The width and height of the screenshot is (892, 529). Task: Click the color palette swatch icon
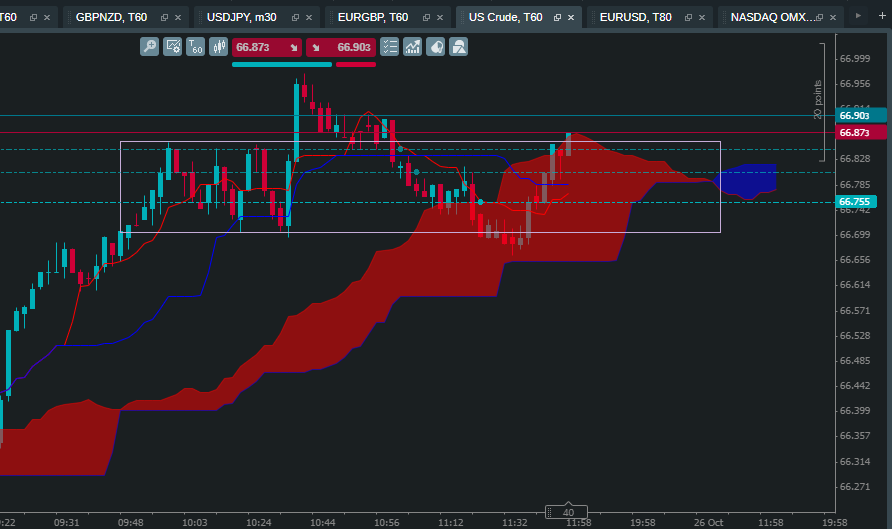[x=436, y=47]
